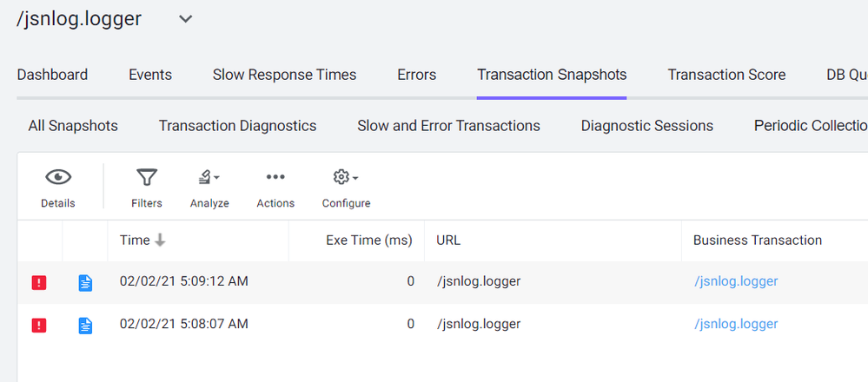Click red error icon for 5:08:07 snapshot
This screenshot has width=868, height=382.
pos(39,325)
